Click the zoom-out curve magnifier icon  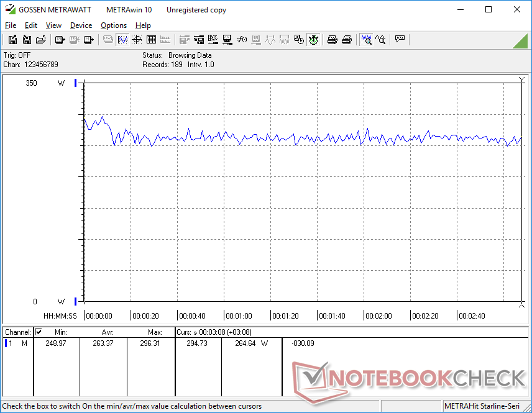[x=381, y=40]
